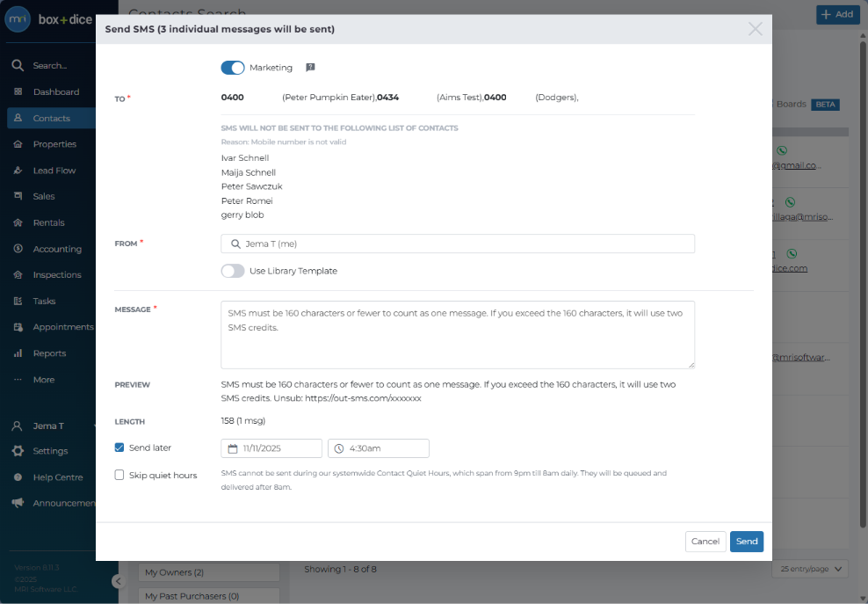Open the Marketing info help icon
This screenshot has width=868, height=604.
click(310, 68)
